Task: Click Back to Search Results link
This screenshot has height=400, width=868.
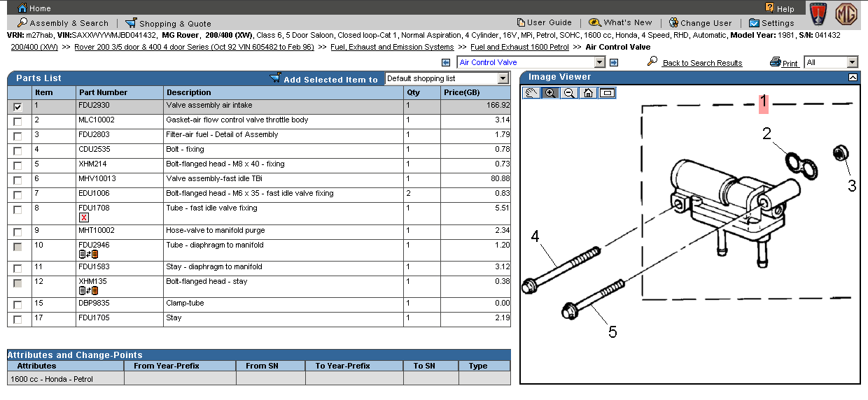Action: point(702,63)
